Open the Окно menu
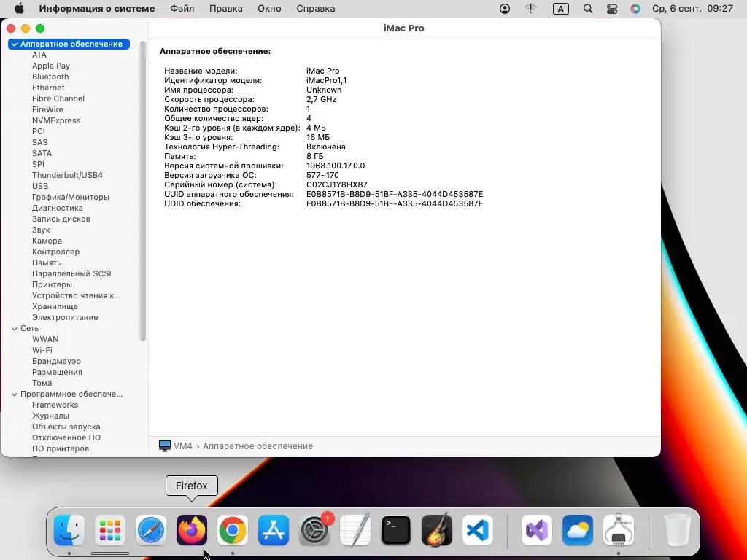This screenshot has width=747, height=560. point(269,9)
